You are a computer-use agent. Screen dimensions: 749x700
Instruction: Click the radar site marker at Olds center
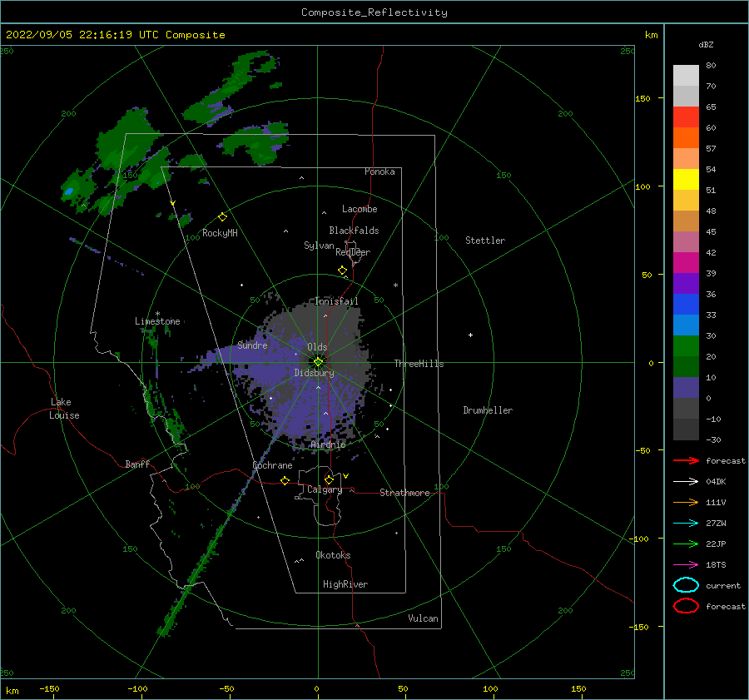point(318,362)
